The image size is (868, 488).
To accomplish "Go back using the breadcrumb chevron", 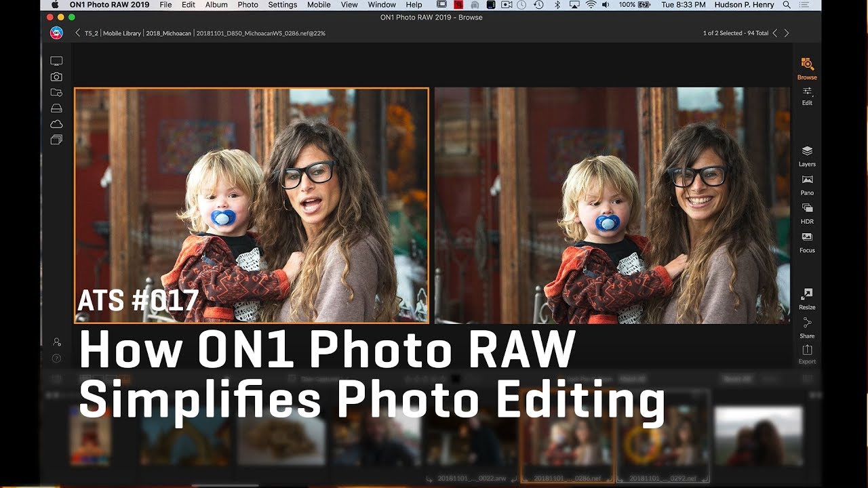I will pyautogui.click(x=77, y=33).
